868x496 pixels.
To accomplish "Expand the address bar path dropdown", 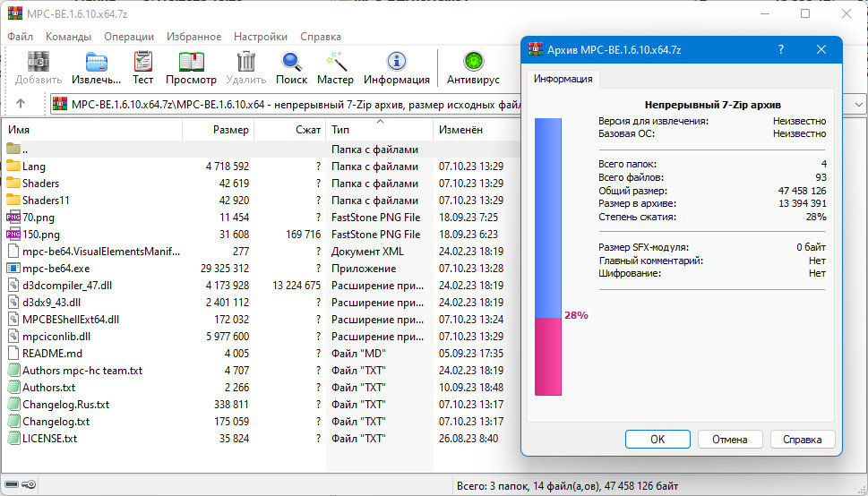I will [x=858, y=104].
